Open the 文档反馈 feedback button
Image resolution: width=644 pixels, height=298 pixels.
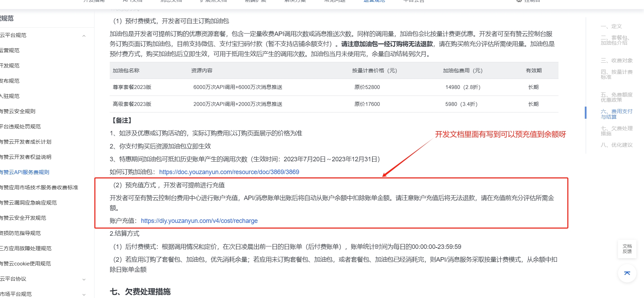click(x=627, y=249)
